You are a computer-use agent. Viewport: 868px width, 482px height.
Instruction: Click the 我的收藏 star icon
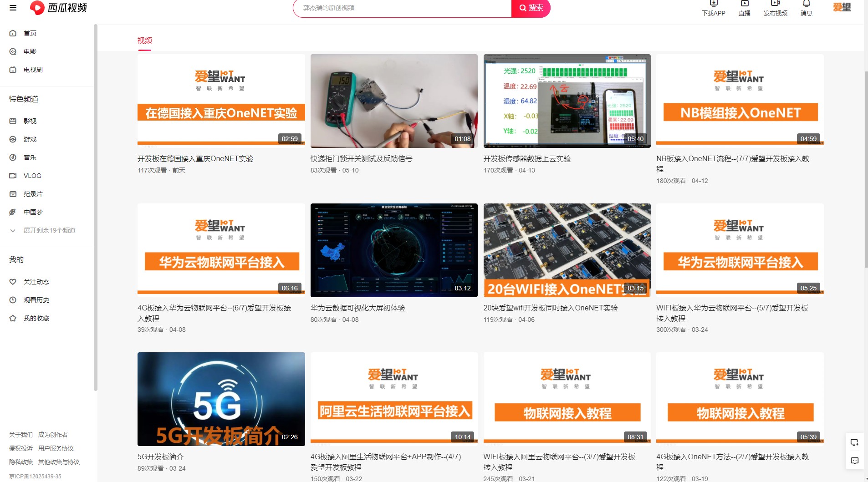point(13,318)
